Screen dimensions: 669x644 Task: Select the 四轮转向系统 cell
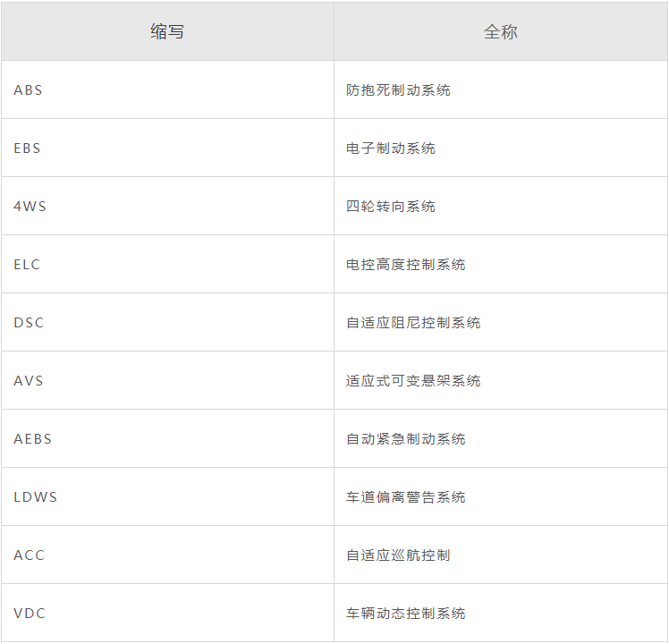coord(501,206)
